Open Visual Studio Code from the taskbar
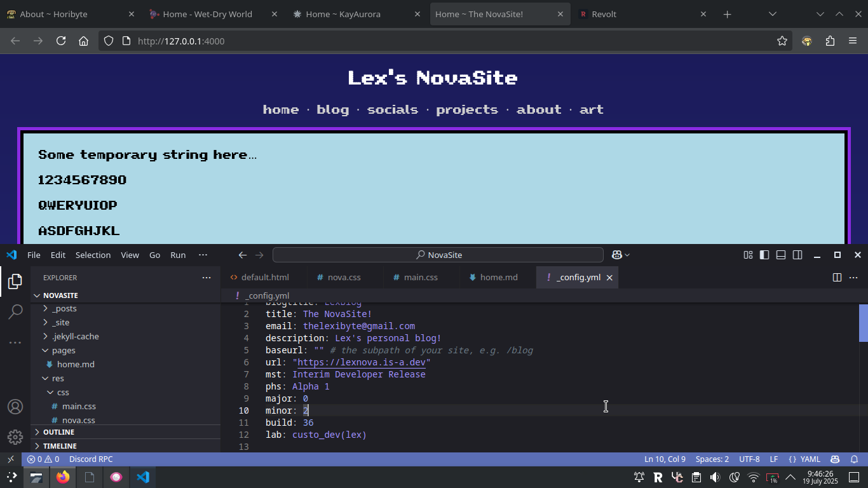The image size is (868, 488). click(142, 477)
